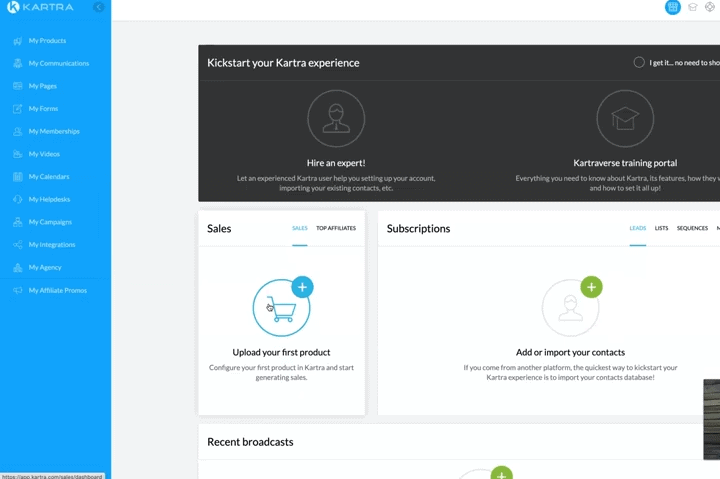The height and width of the screenshot is (479, 720).
Task: Click the Kartra logo
Action: (40, 7)
